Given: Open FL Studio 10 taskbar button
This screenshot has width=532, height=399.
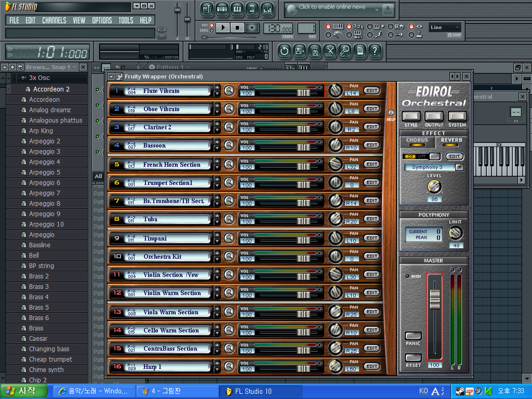Looking at the screenshot, I should [261, 391].
